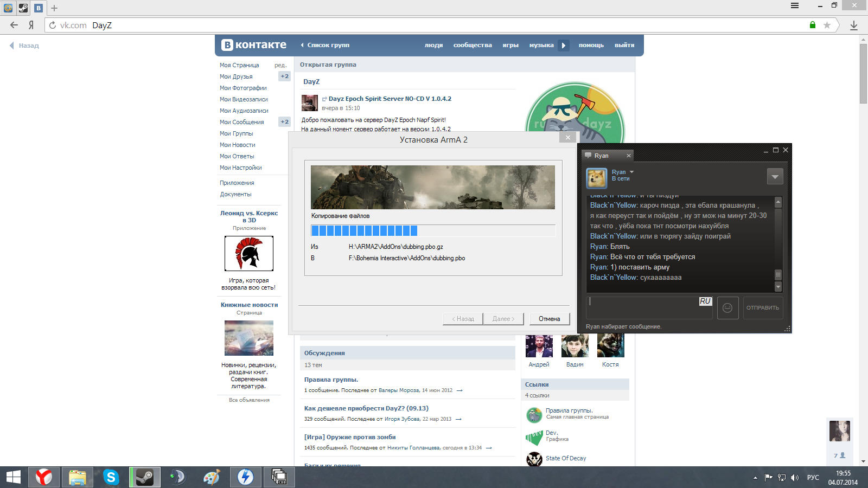Click Ryan's doge avatar in chat
This screenshot has height=488, width=868.
click(x=597, y=178)
